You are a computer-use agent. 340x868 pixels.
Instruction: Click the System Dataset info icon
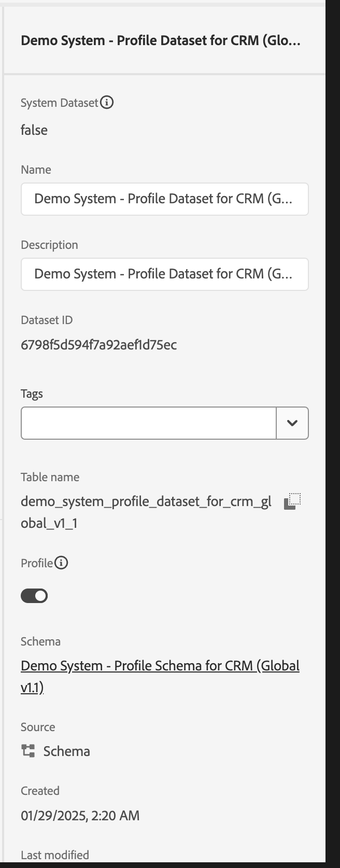[x=107, y=103]
